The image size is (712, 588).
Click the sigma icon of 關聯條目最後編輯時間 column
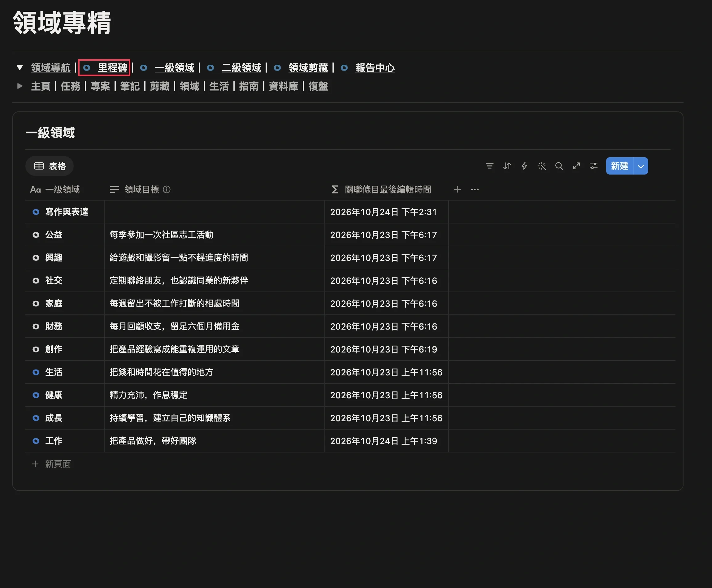point(335,189)
